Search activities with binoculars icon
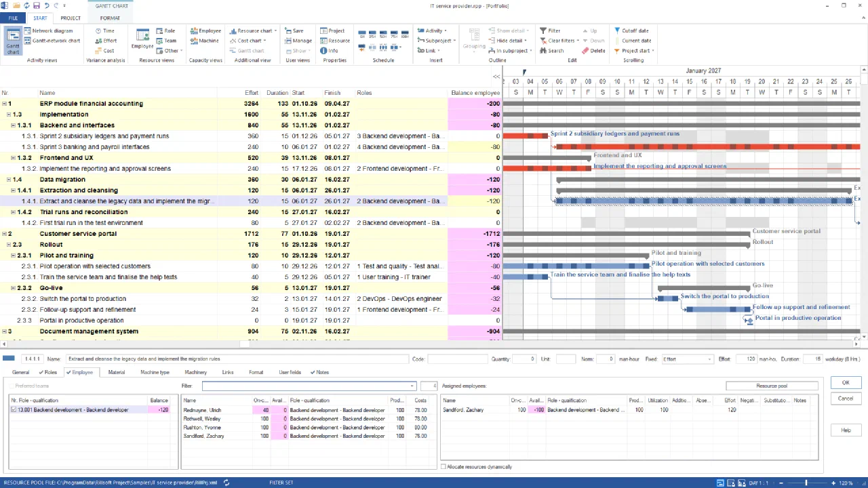This screenshot has width=868, height=488. tap(551, 51)
